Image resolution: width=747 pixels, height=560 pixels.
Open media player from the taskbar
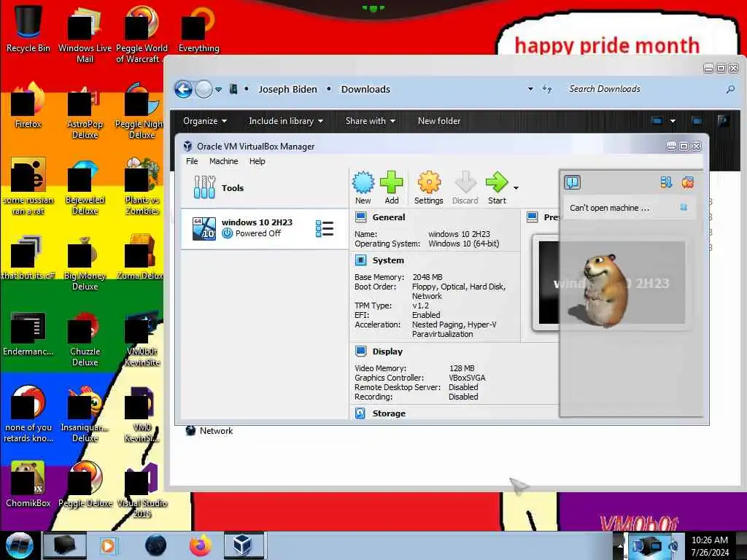click(x=108, y=545)
